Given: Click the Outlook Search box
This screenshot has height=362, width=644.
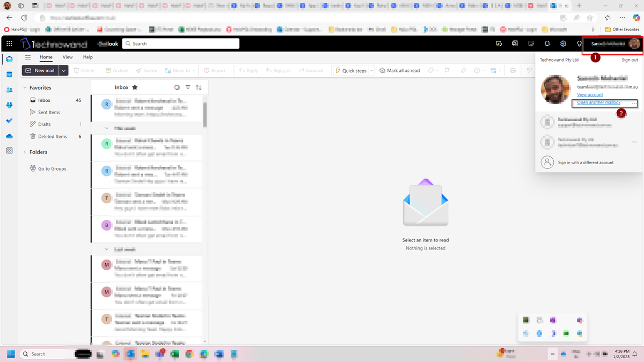Looking at the screenshot, I should click(x=181, y=43).
